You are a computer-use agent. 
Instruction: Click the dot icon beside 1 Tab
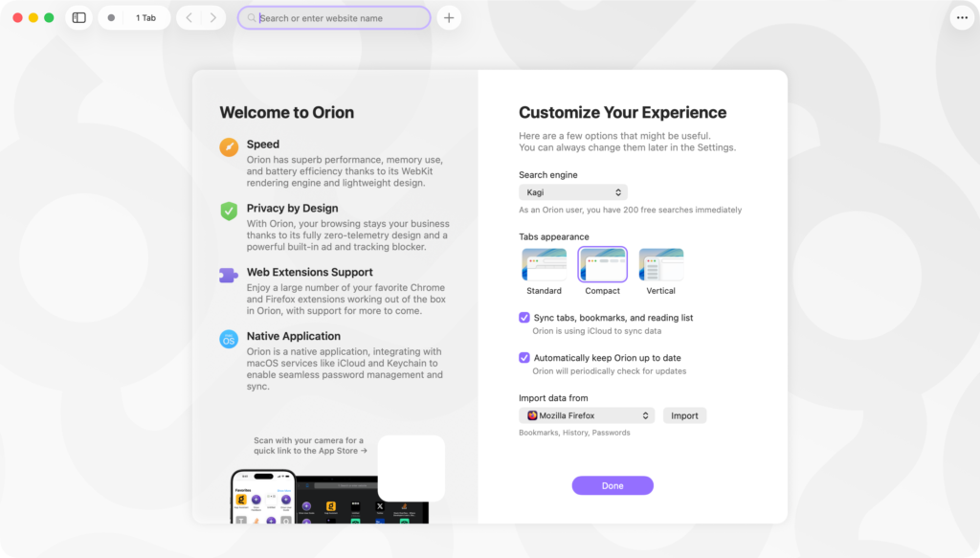[x=111, y=17]
